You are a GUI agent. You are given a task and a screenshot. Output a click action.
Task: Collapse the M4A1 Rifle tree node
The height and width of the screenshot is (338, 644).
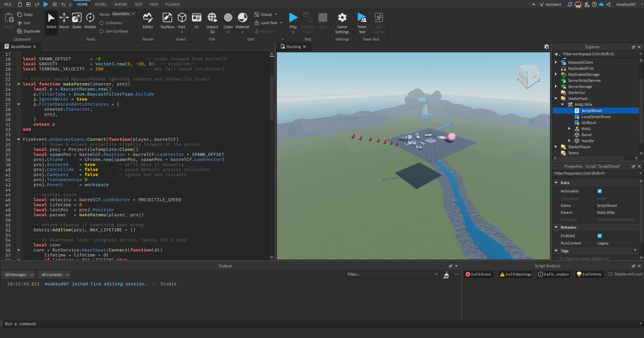pos(563,105)
